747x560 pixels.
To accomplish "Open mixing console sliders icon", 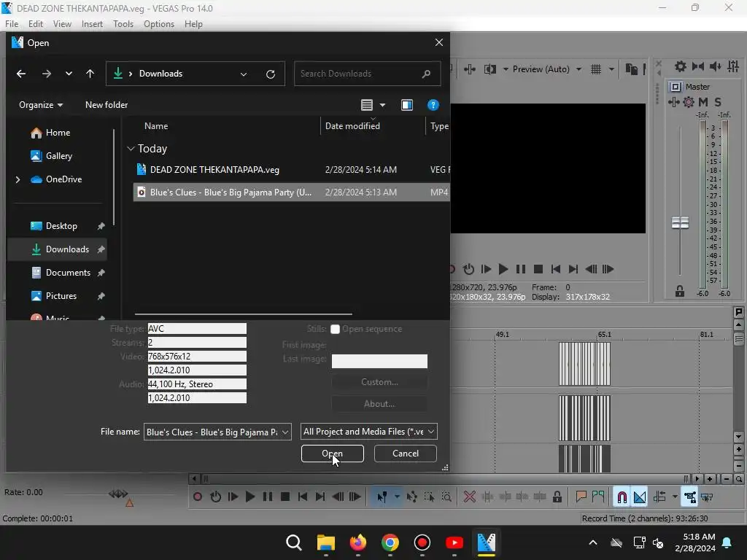I will (733, 66).
